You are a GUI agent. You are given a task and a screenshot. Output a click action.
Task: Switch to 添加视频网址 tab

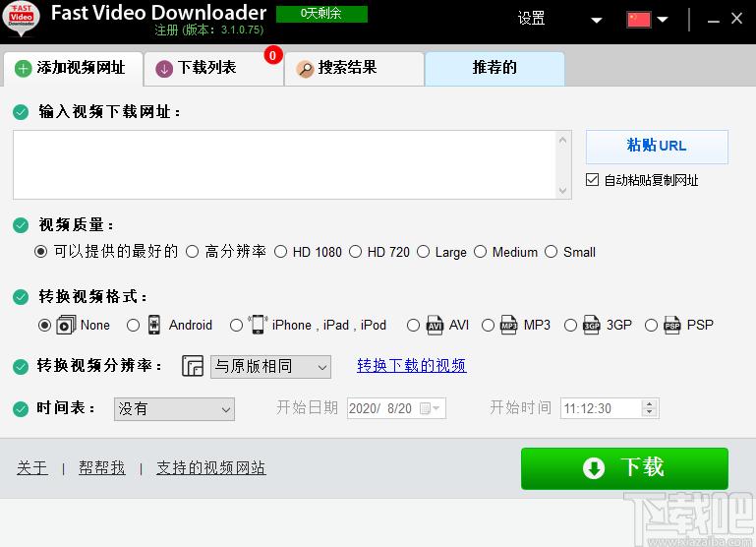74,69
